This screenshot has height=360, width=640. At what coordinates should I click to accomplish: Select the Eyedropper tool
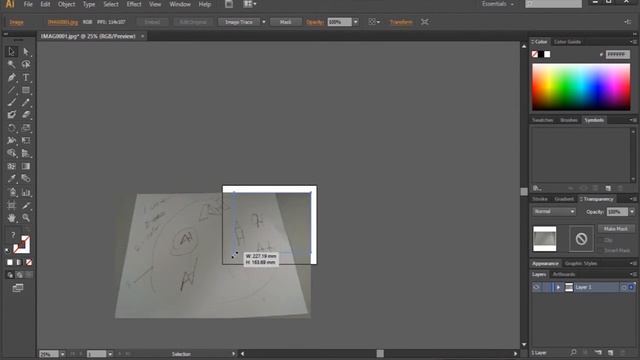(11, 179)
